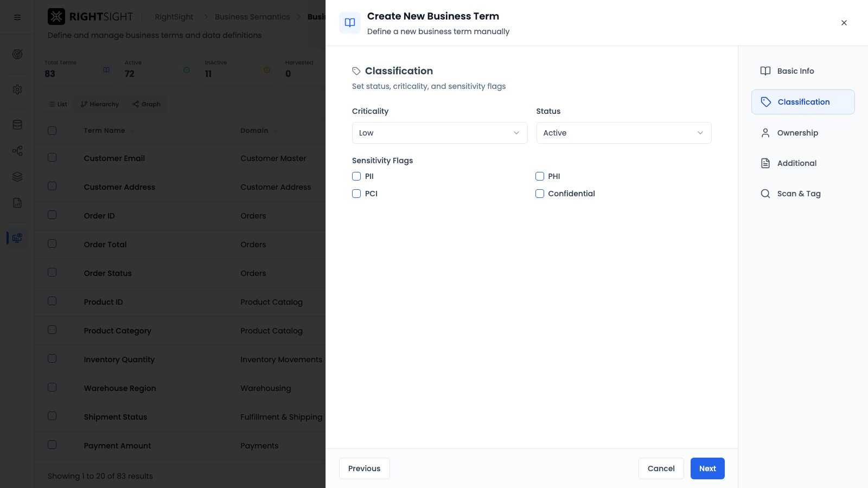
Task: Sort by Domain column
Action: tap(259, 131)
